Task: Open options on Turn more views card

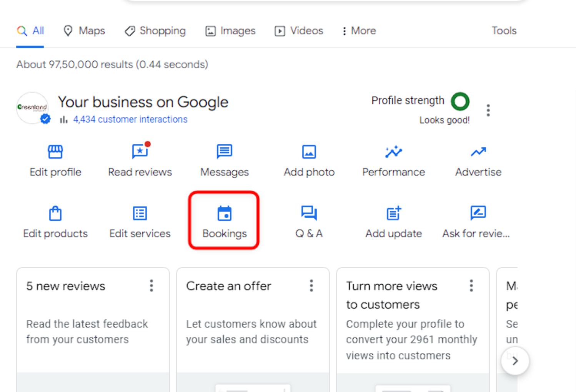Action: (x=471, y=286)
